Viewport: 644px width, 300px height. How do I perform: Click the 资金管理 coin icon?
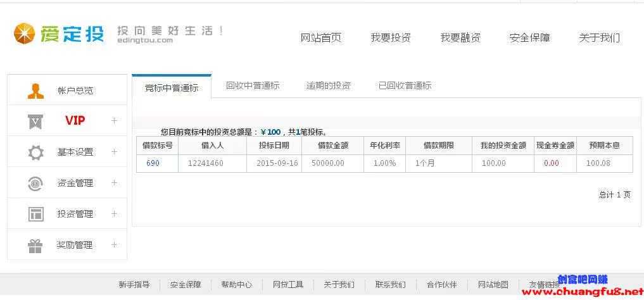click(35, 183)
